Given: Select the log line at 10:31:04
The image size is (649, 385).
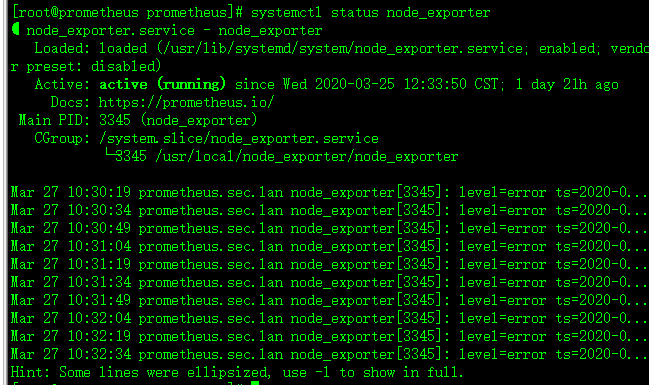Looking at the screenshot, I should (329, 246).
